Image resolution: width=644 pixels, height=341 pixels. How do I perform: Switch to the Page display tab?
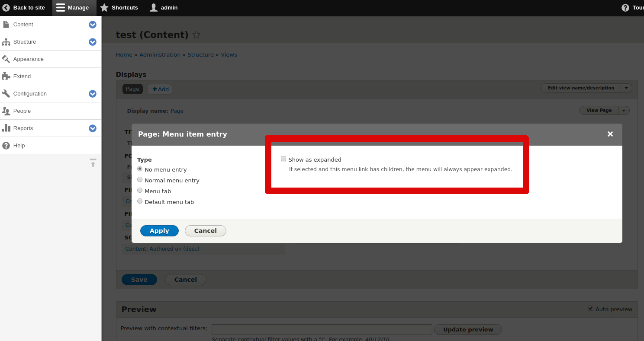coord(132,89)
